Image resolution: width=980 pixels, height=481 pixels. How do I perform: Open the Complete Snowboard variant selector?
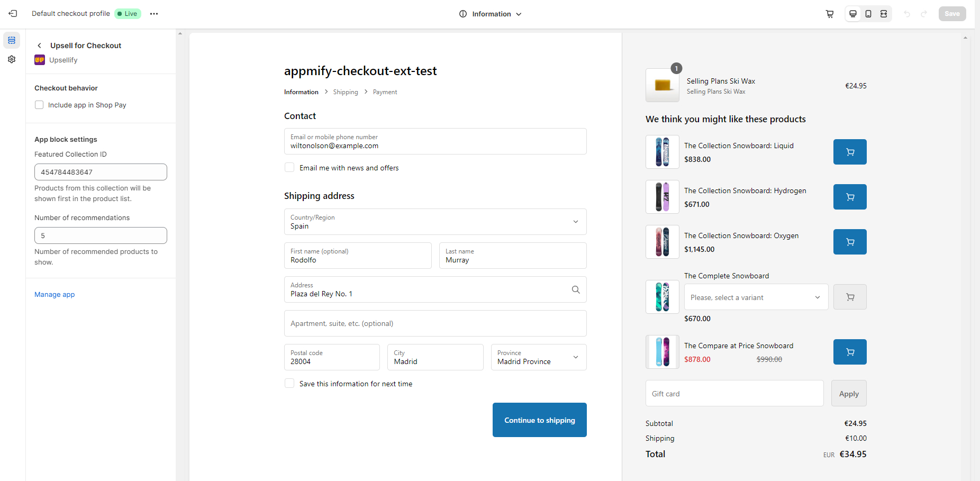click(756, 297)
